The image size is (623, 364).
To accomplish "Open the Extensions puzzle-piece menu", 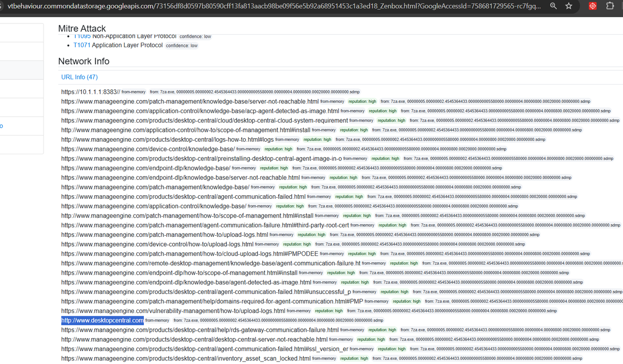I will [611, 6].
